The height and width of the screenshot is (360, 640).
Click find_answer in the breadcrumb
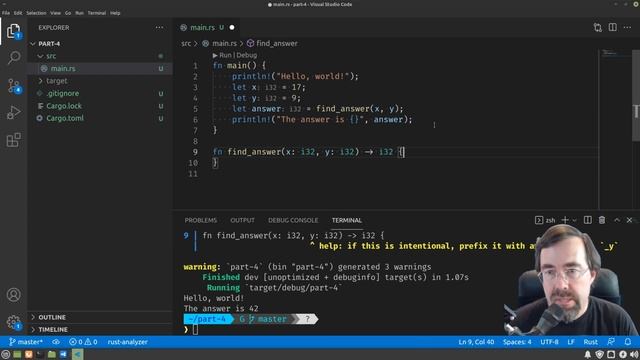pyautogui.click(x=277, y=43)
